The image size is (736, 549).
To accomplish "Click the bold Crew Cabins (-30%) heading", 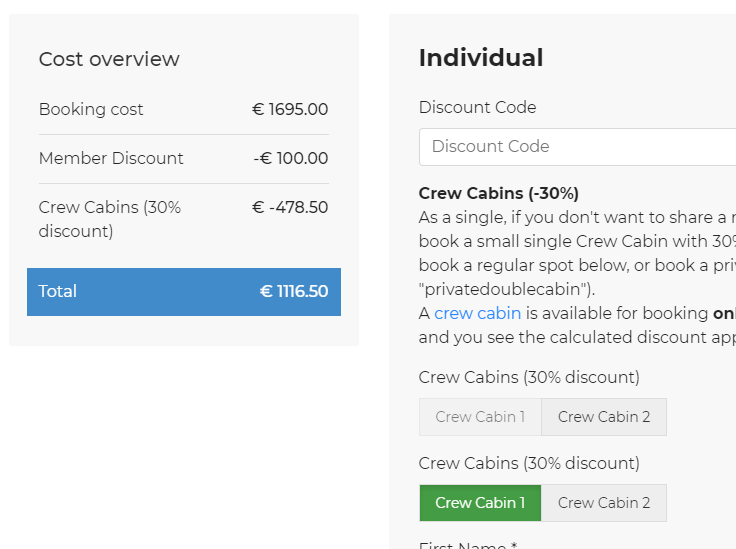I will [499, 193].
